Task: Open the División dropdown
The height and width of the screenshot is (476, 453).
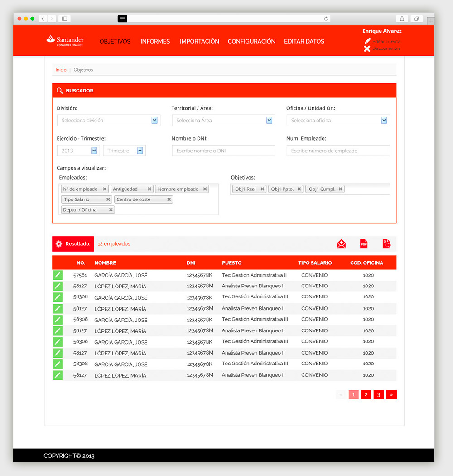Action: (154, 121)
